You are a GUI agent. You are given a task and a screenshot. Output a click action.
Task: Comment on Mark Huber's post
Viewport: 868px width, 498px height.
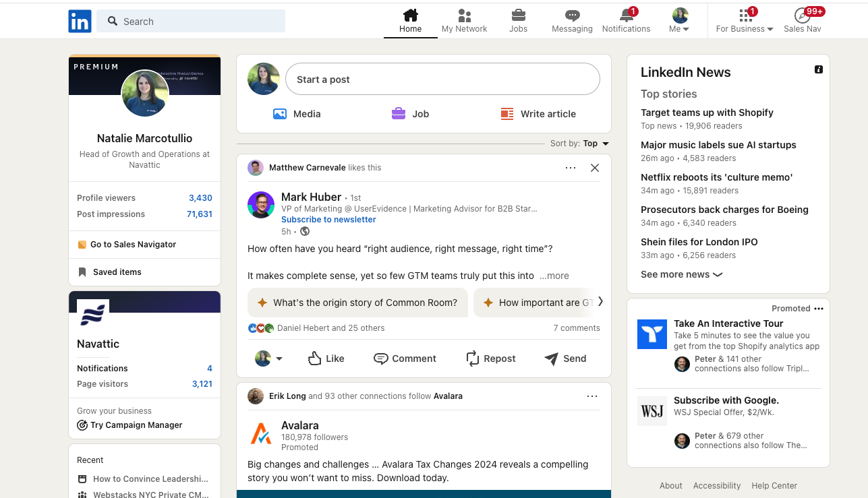click(405, 359)
